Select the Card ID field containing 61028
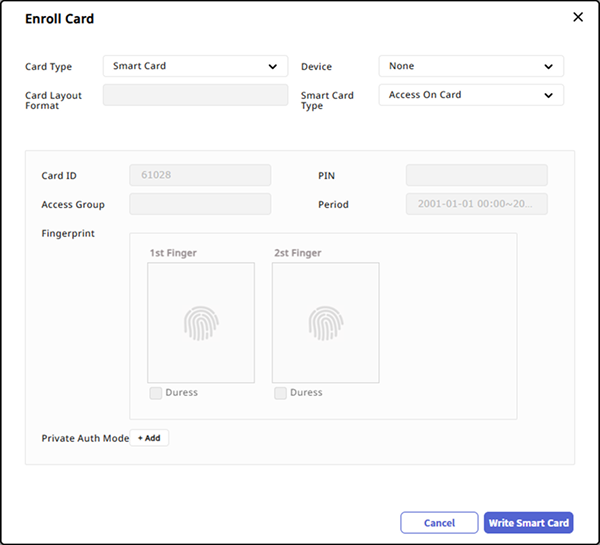Viewport: 600px width, 545px height. point(200,176)
